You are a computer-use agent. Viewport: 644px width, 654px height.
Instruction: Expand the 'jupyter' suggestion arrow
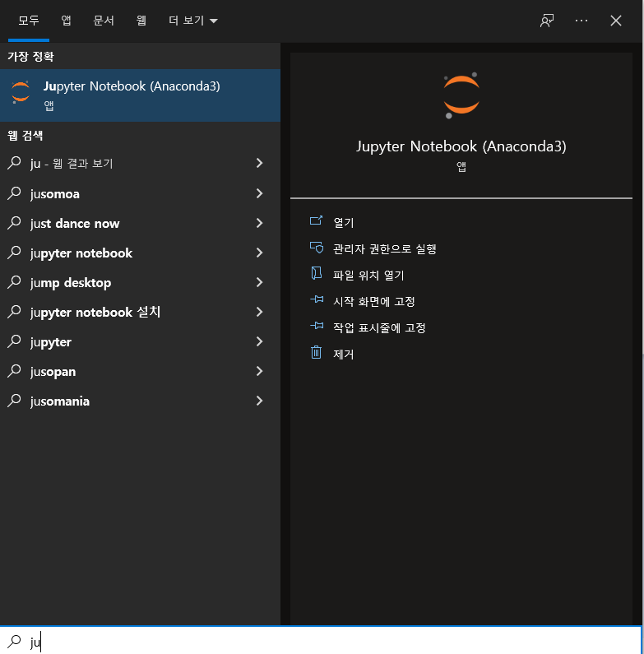coord(259,341)
